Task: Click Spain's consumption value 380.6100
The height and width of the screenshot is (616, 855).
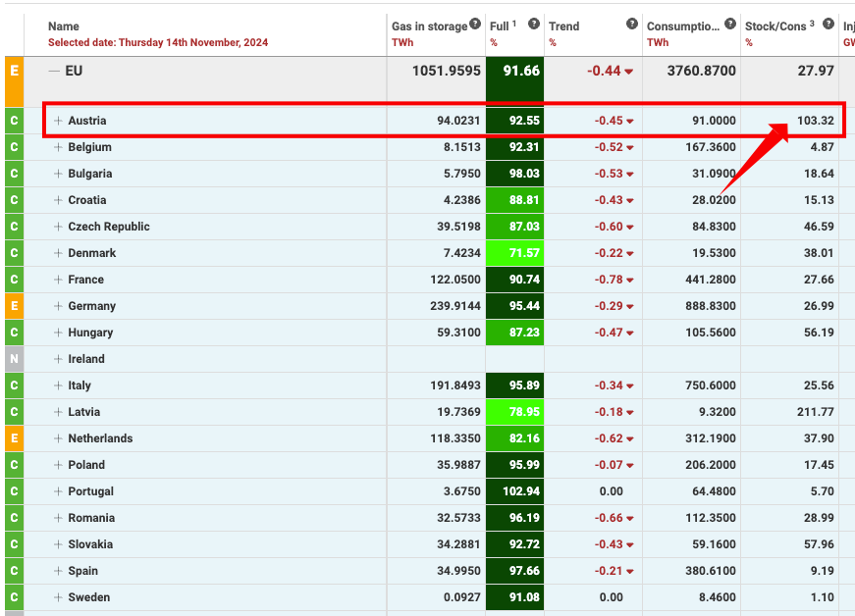Action: (x=711, y=571)
